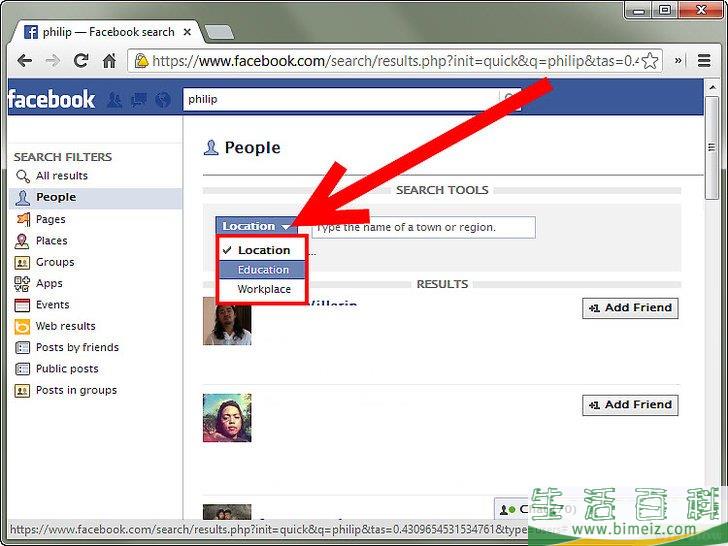728x546 pixels.
Task: Close the philip Facebook search tab
Action: point(187,32)
